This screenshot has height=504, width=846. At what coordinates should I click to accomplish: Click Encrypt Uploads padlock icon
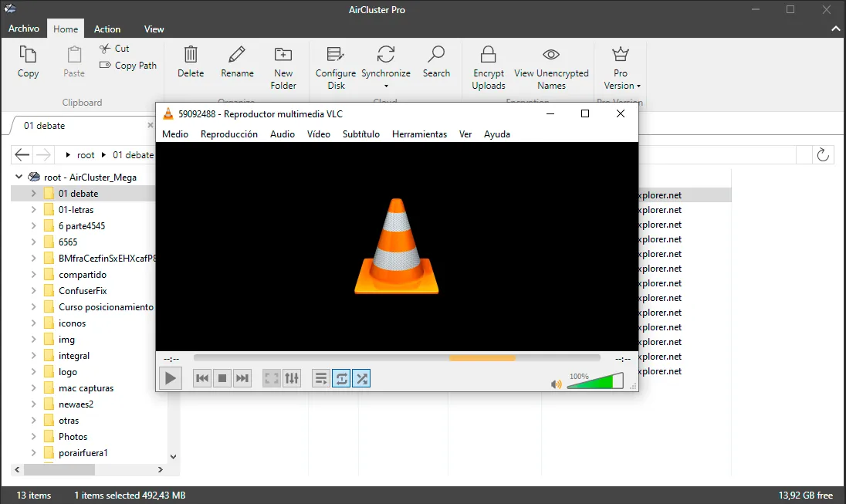point(489,55)
